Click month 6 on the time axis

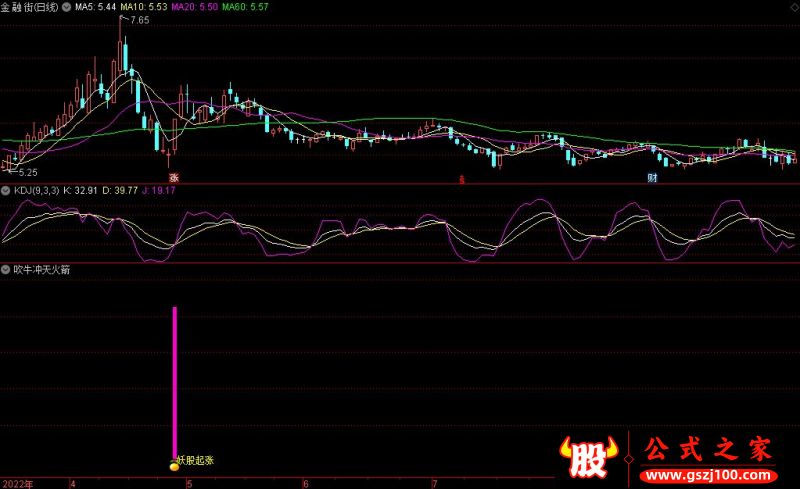click(305, 483)
